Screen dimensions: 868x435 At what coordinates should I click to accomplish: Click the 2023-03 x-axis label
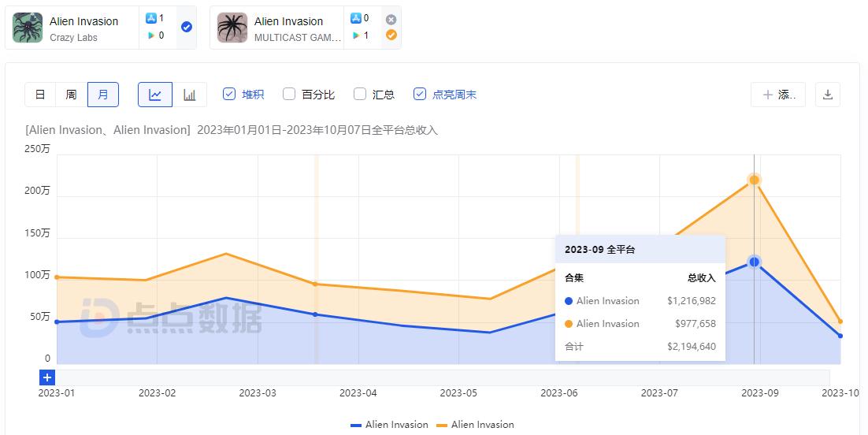258,393
